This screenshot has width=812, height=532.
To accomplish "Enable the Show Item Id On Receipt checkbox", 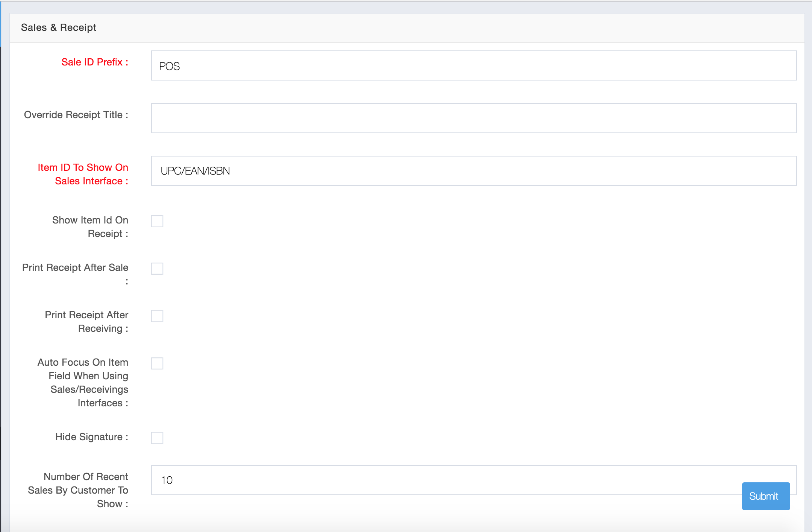I will click(158, 221).
